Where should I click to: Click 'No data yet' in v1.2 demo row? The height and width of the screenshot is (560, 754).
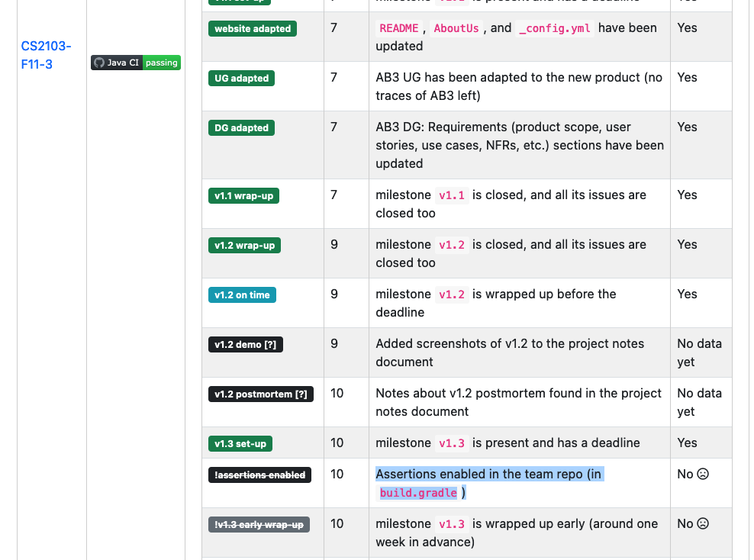point(699,352)
